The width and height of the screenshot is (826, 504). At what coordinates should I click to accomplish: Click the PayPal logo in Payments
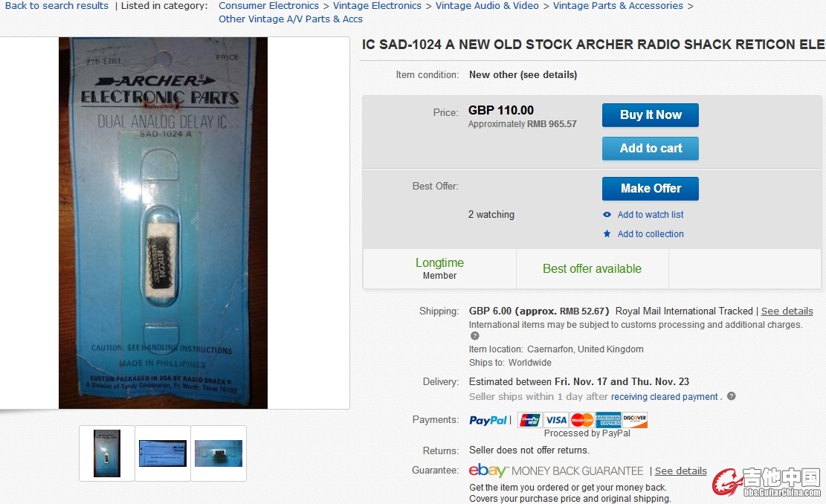pyautogui.click(x=488, y=420)
